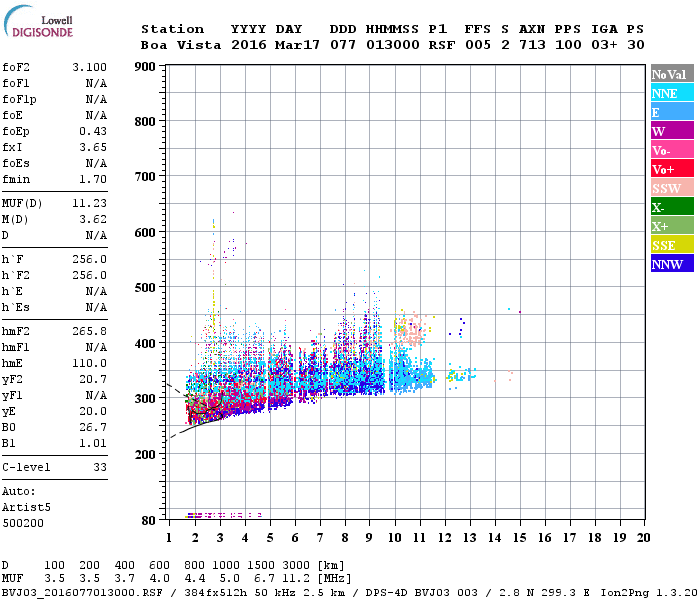
Task: Click the Artist5 auto-scaling label
Action: [x=26, y=508]
